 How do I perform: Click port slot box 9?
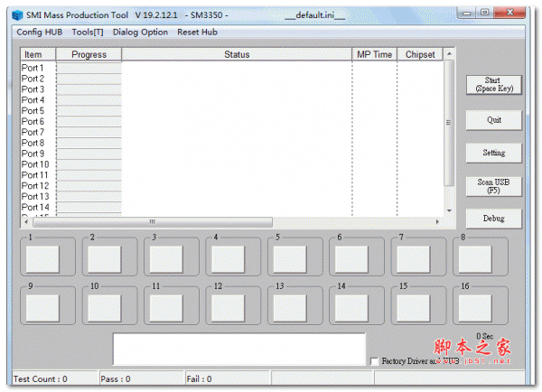pos(42,308)
